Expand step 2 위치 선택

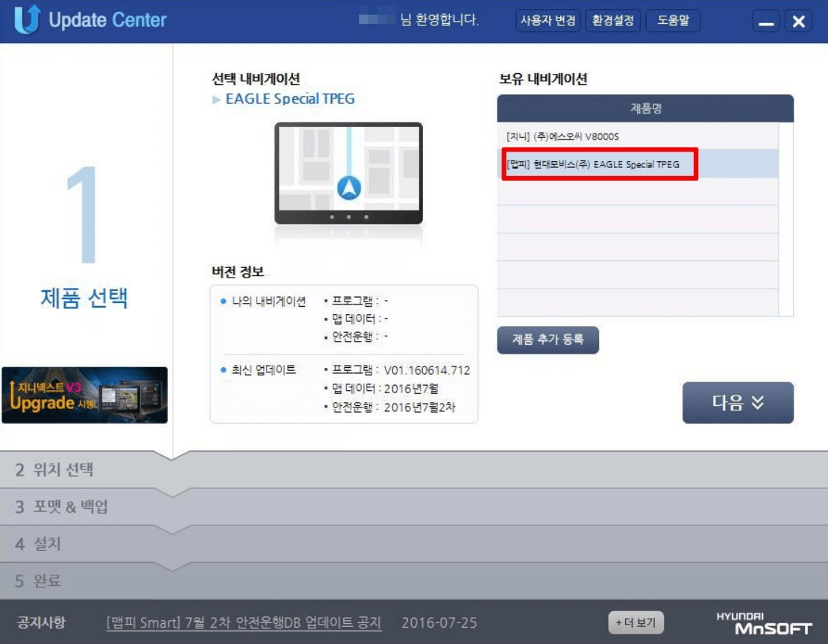[x=414, y=469]
